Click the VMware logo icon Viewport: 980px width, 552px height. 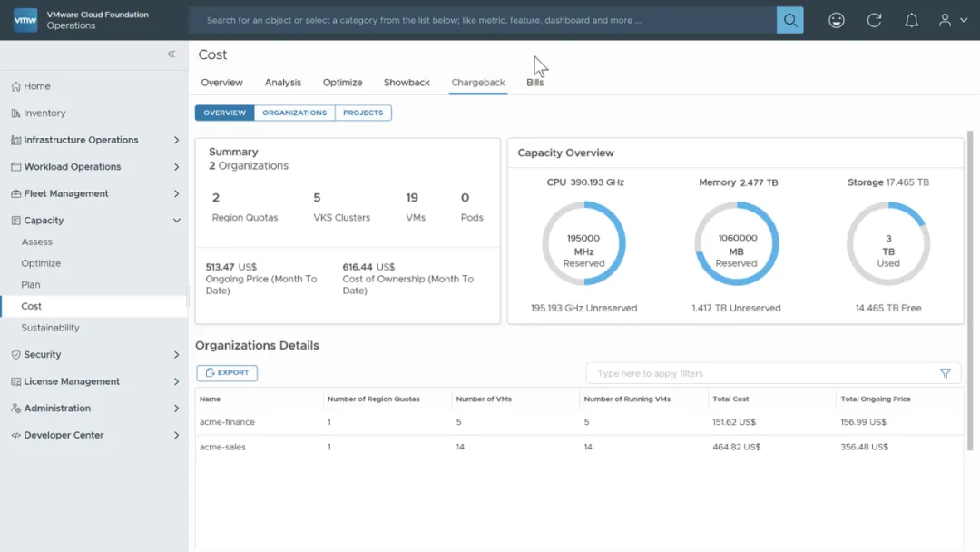[25, 20]
